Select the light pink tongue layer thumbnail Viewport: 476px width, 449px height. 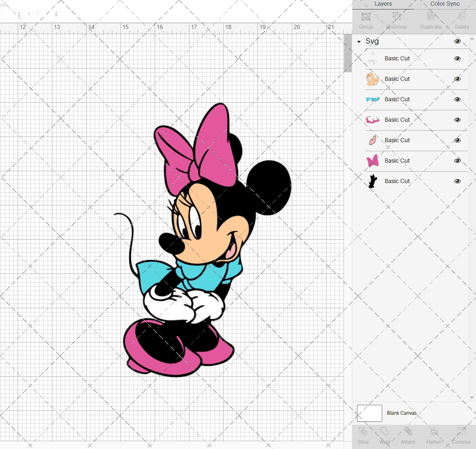(373, 140)
